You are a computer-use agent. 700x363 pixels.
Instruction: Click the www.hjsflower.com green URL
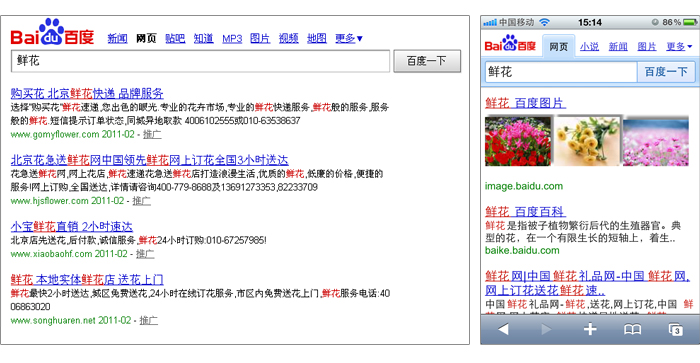(50, 201)
